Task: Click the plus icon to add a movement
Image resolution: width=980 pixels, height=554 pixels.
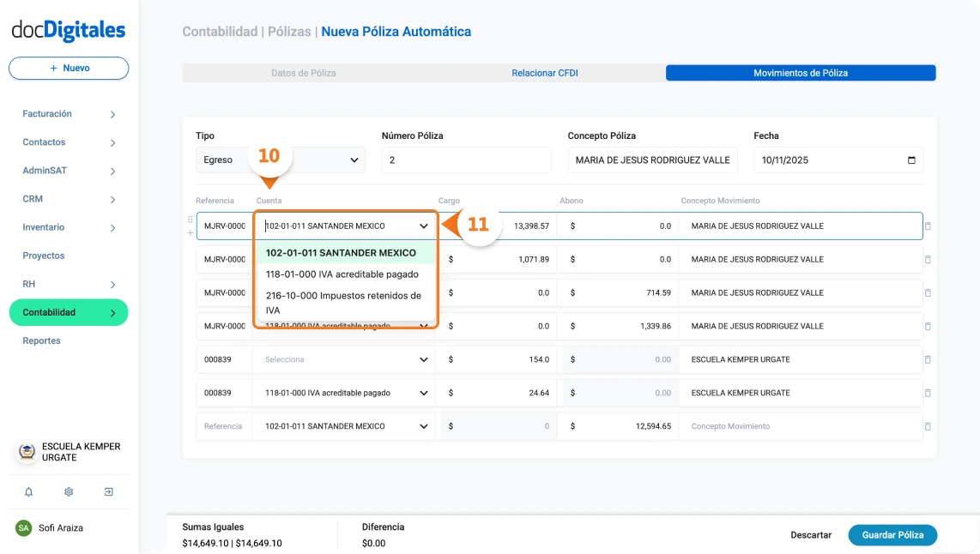Action: pos(190,232)
